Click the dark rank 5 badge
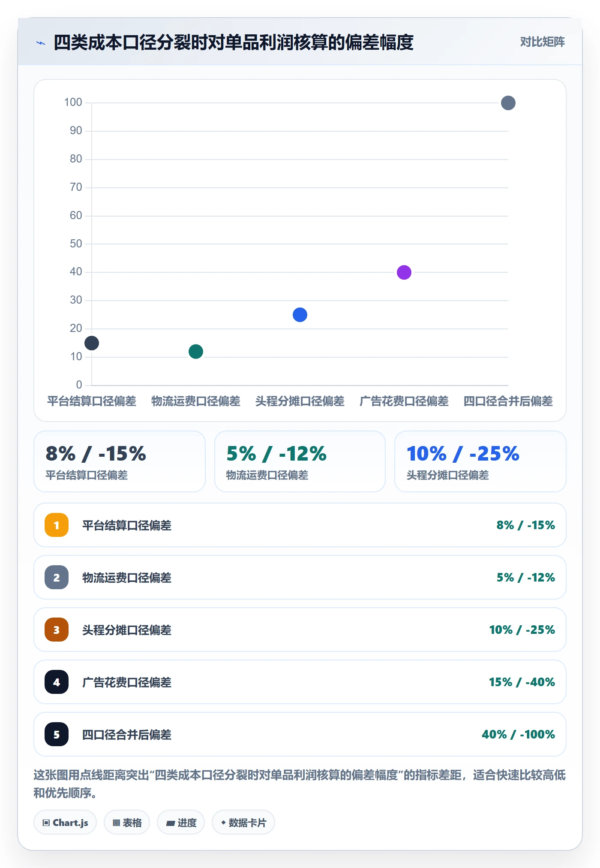 tap(57, 734)
